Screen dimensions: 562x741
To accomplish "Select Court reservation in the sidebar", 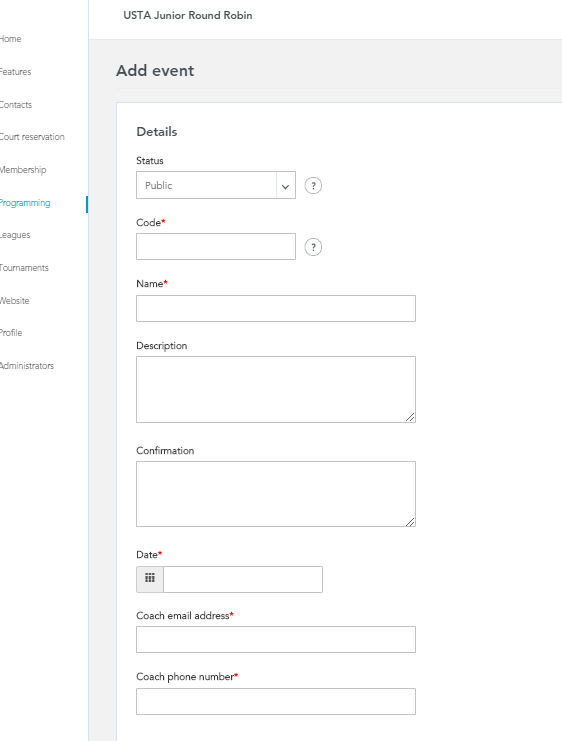I will [32, 137].
